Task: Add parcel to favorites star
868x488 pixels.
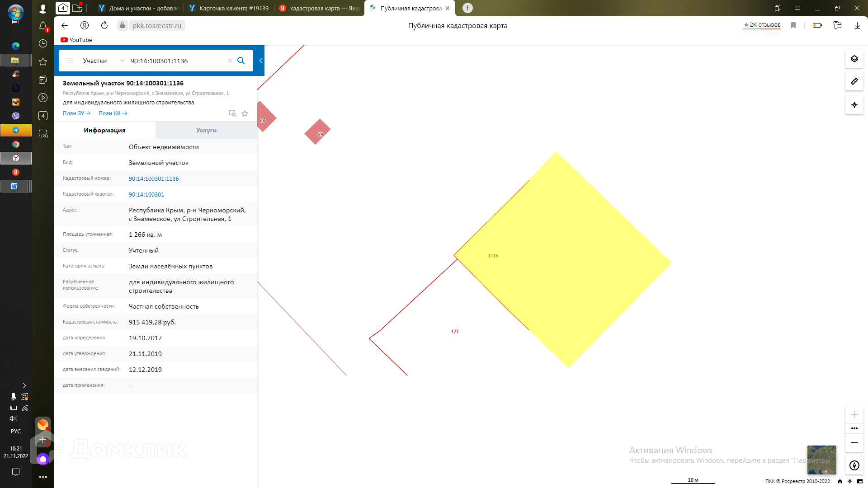Action: pyautogui.click(x=245, y=113)
